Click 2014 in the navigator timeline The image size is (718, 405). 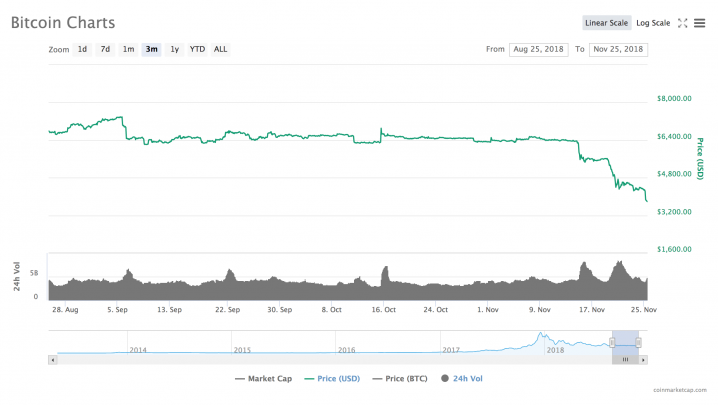[x=138, y=350]
